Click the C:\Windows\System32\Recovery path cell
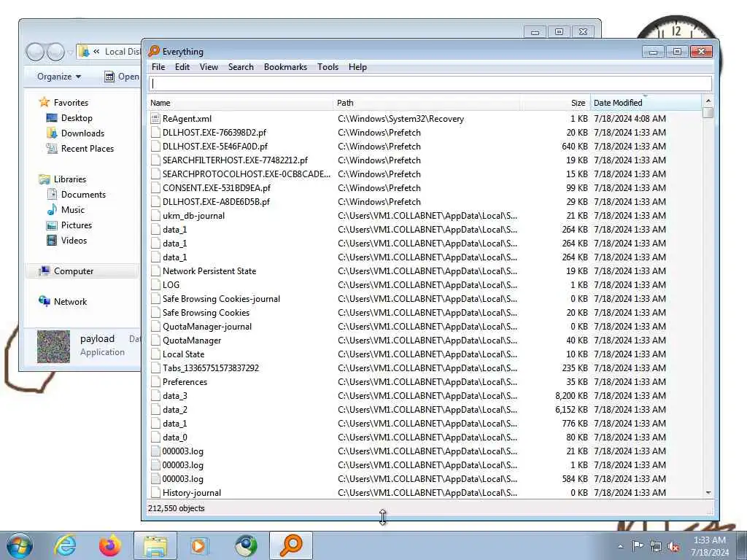This screenshot has width=747, height=560. click(400, 119)
